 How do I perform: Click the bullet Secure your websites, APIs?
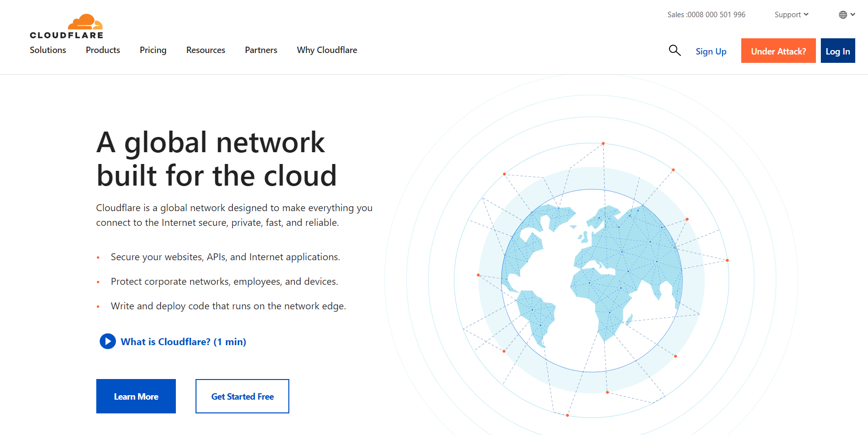point(225,257)
